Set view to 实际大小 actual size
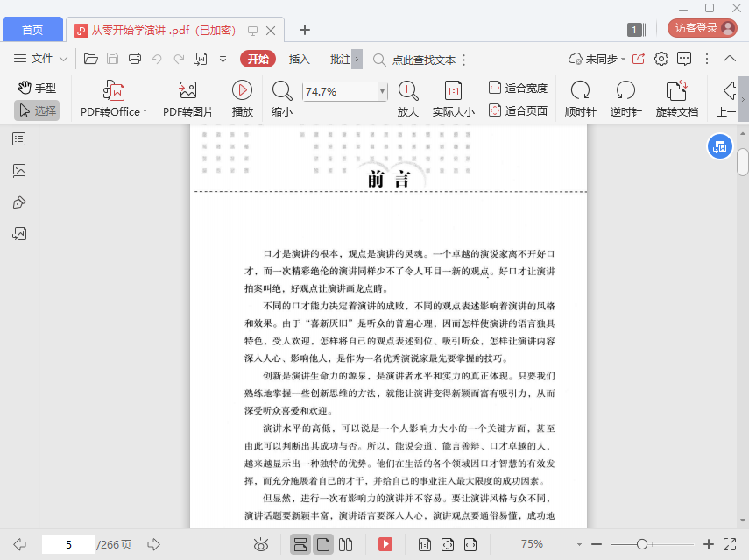749x560 pixels. pyautogui.click(x=453, y=99)
